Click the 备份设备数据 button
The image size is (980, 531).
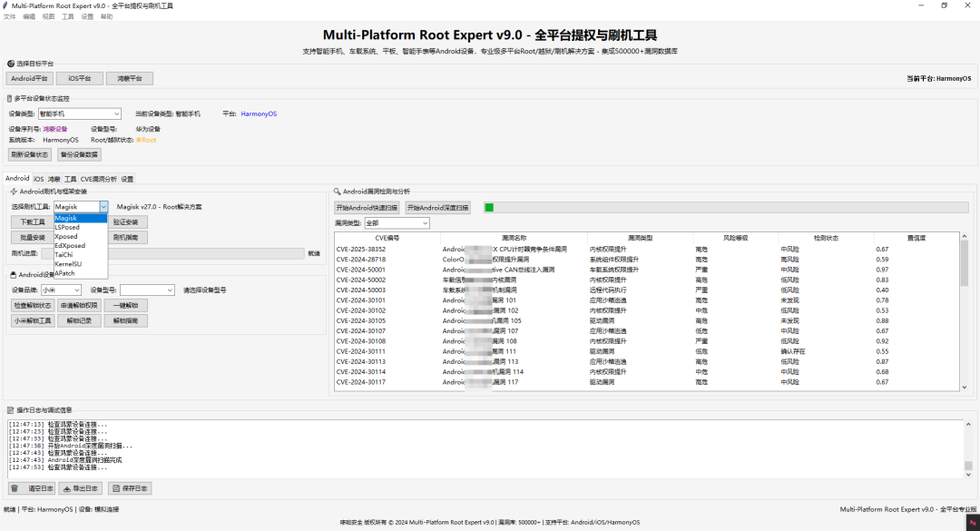79,154
